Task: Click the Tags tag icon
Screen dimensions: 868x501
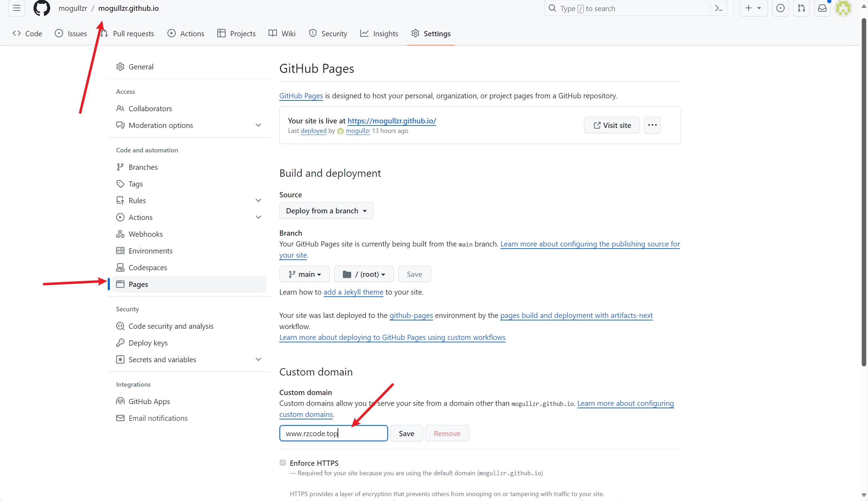Action: tap(120, 184)
